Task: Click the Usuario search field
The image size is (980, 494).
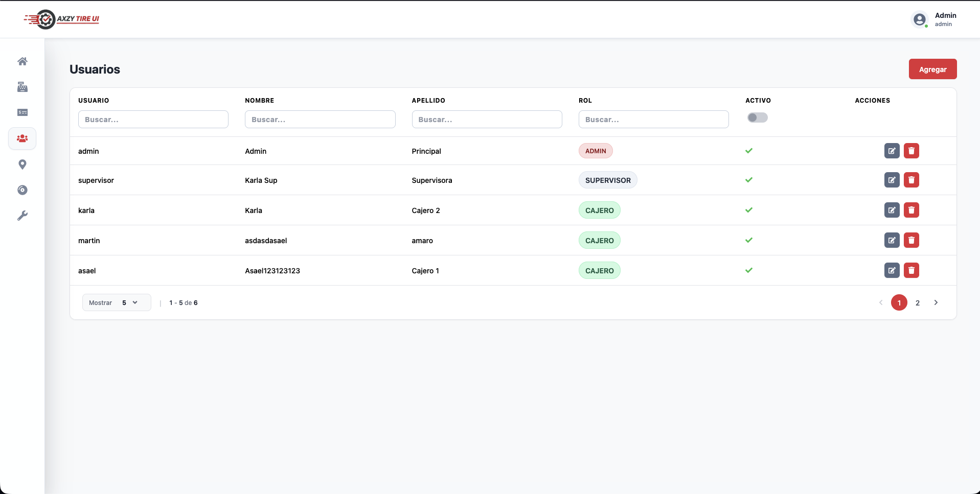Action: tap(153, 120)
